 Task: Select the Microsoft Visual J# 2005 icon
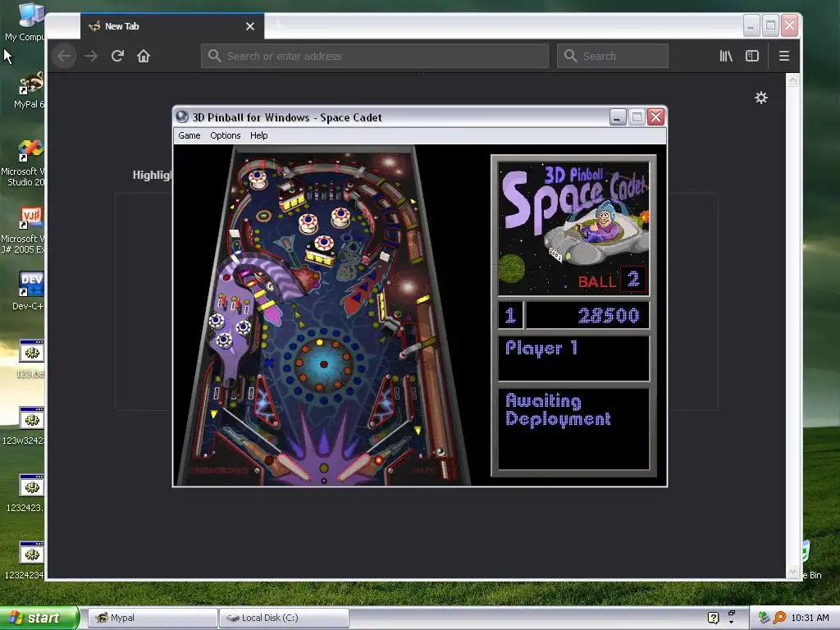(25, 231)
